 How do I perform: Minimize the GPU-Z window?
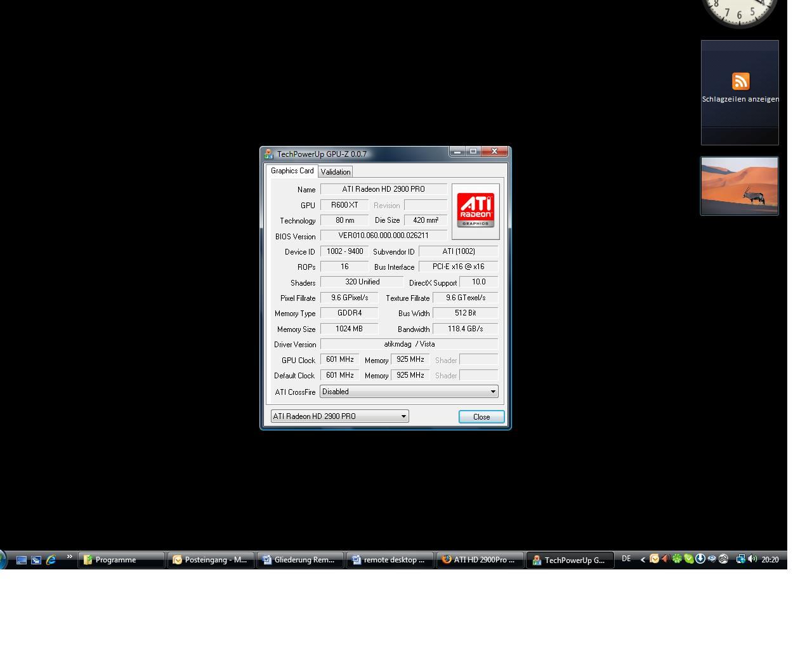[x=457, y=152]
